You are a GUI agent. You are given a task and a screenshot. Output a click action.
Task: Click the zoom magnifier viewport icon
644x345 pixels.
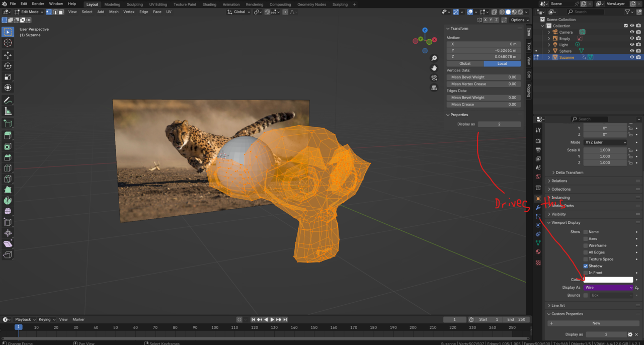(434, 58)
